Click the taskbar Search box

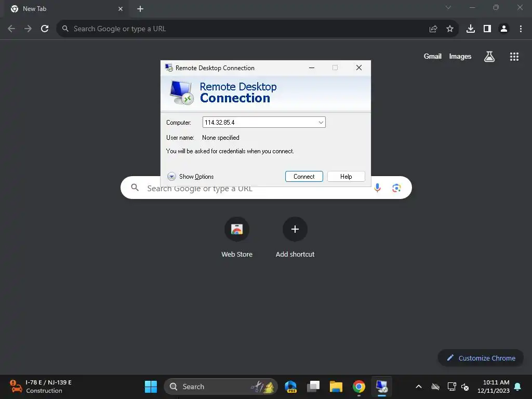tap(221, 387)
